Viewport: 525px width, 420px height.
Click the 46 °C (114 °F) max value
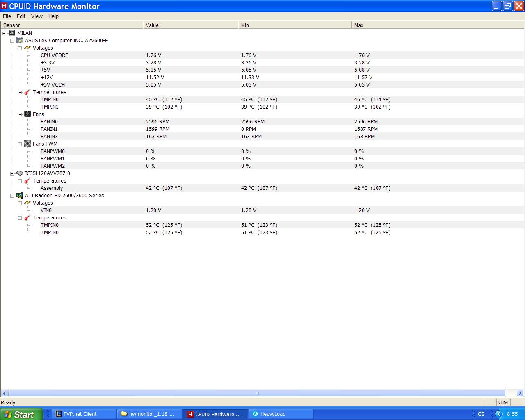[x=372, y=99]
